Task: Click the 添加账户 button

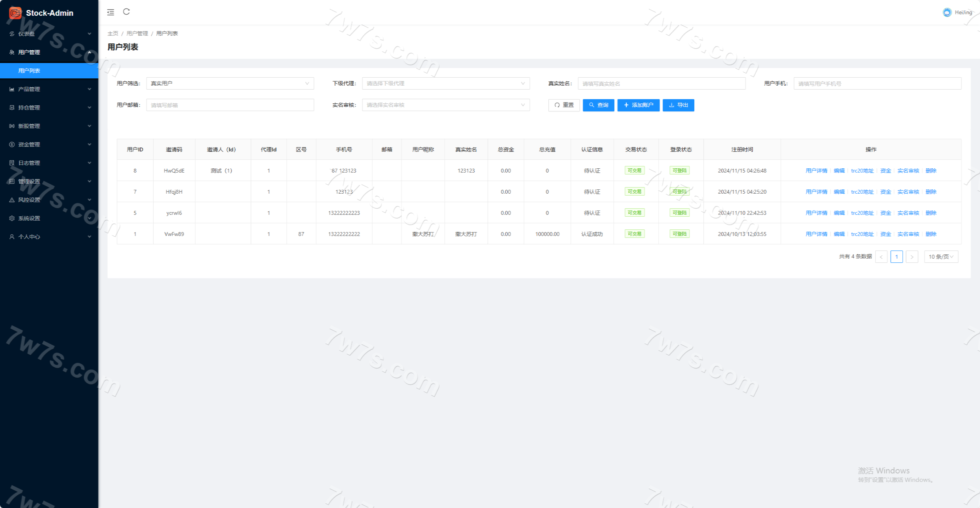Action: coord(638,105)
